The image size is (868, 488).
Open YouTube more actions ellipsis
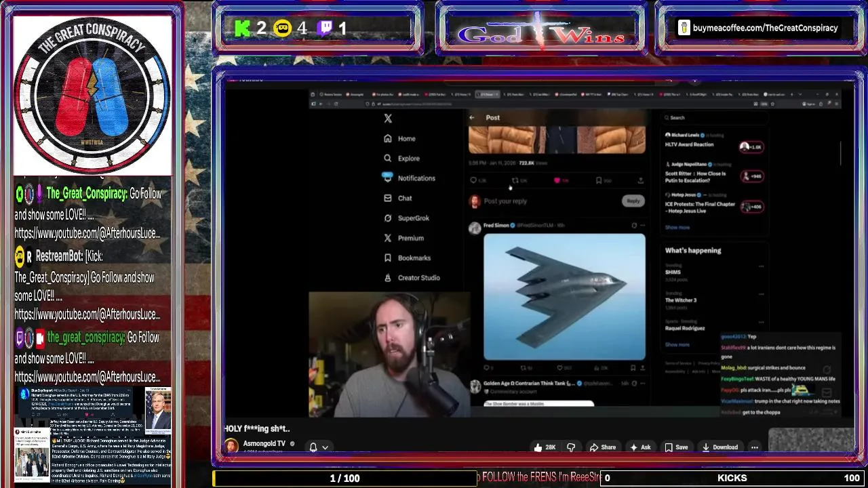pos(754,447)
